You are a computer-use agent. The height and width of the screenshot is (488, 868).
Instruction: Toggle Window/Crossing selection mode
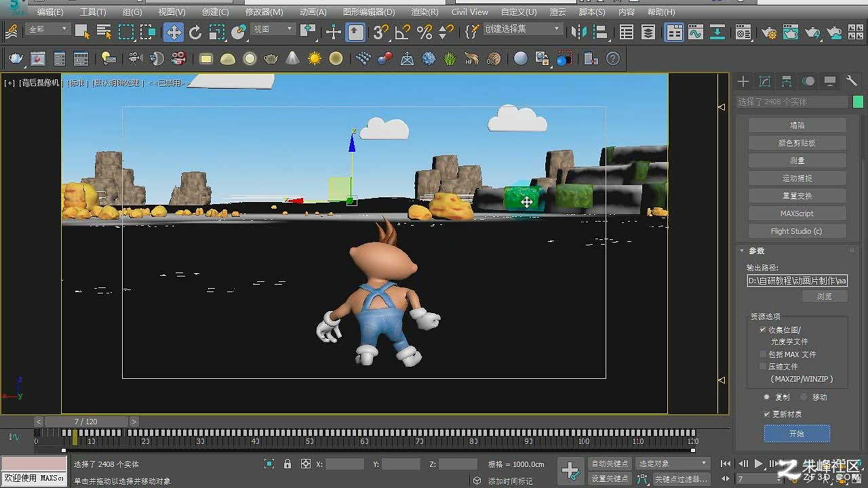pos(147,32)
